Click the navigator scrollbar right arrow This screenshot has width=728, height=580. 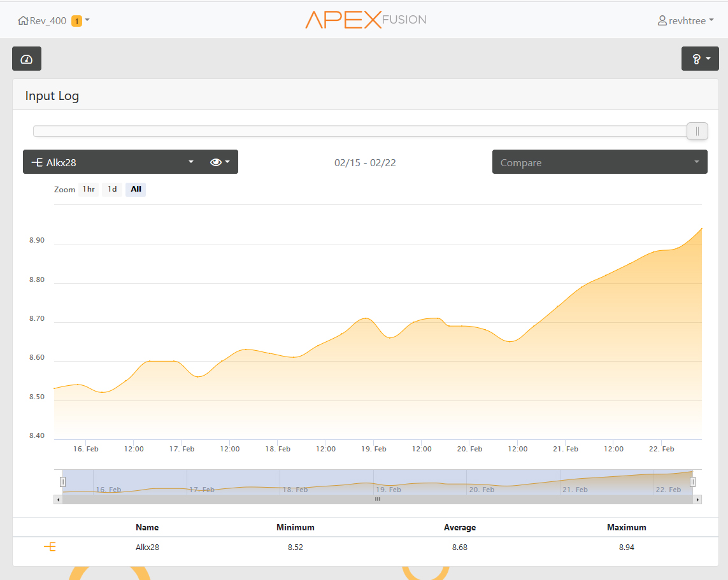tap(697, 500)
